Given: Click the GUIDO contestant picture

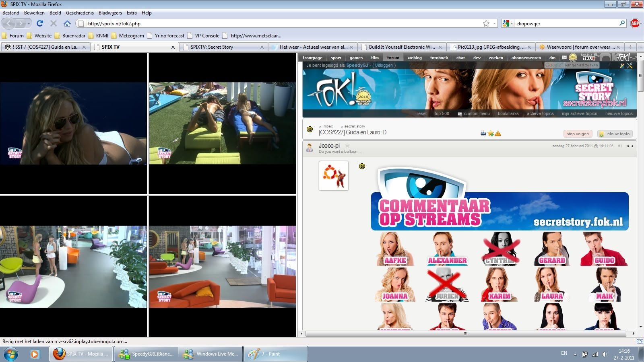Looking at the screenshot, I should pos(603,248).
